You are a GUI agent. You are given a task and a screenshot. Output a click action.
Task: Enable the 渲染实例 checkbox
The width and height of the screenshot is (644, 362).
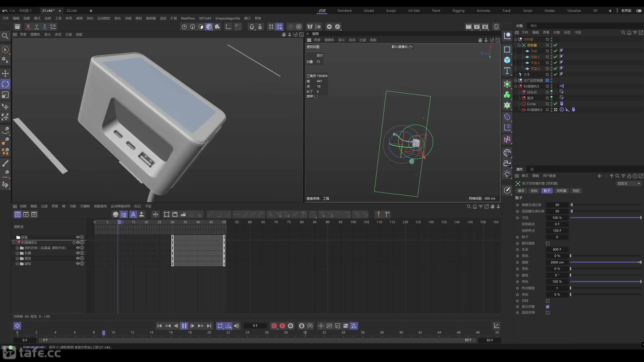pos(548,312)
